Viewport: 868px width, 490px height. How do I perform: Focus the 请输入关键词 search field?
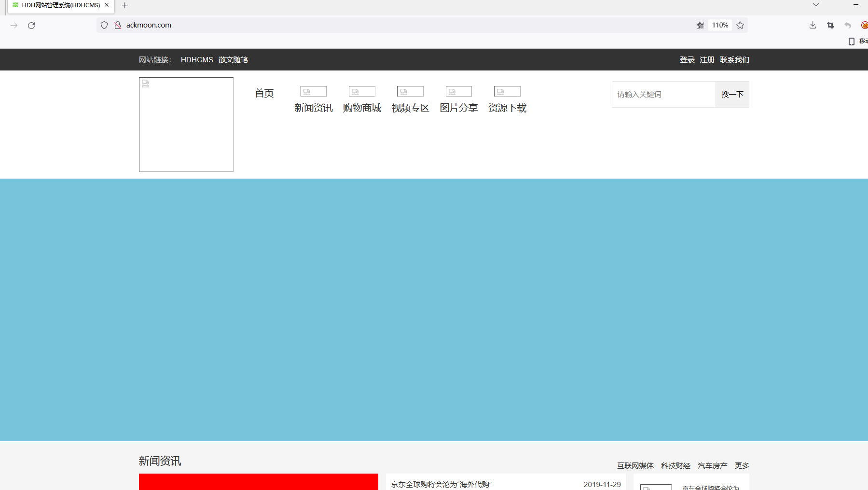coord(664,94)
